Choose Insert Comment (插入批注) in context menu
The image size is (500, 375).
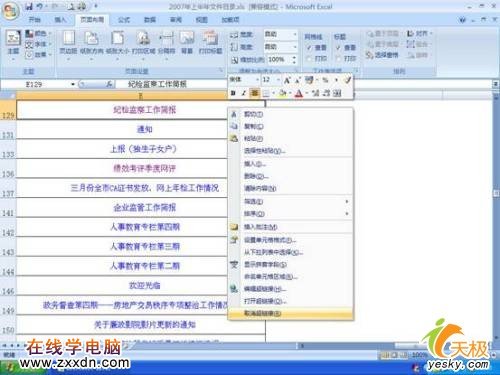pos(290,227)
